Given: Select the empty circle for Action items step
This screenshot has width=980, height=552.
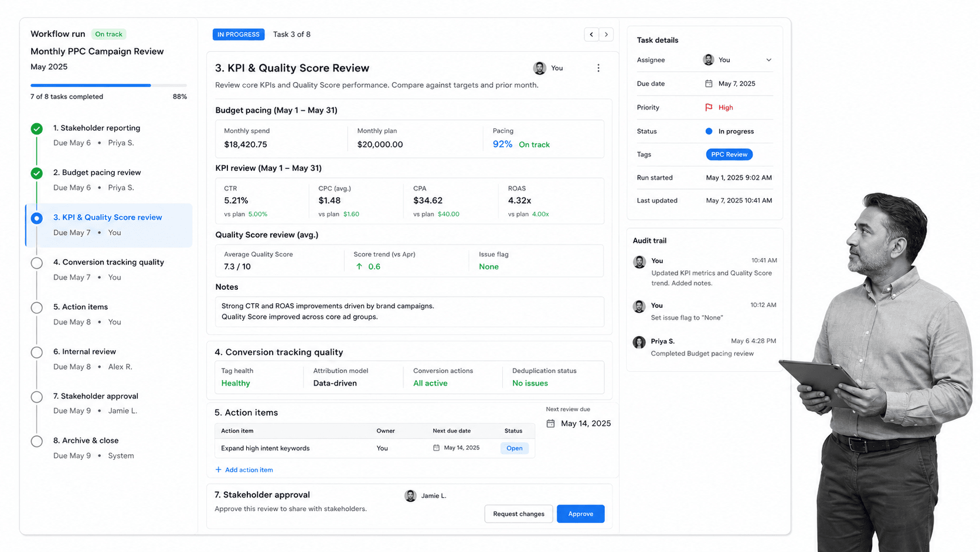Looking at the screenshot, I should [x=37, y=307].
